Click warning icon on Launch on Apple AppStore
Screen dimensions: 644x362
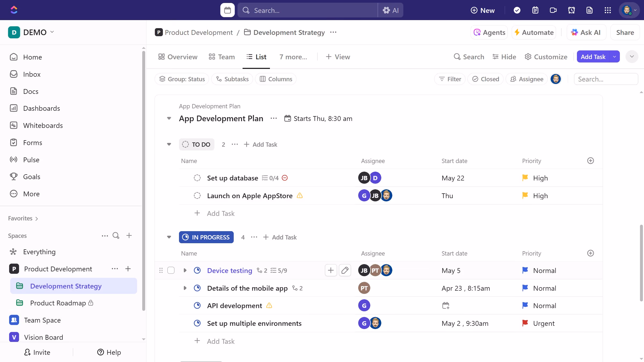click(x=300, y=196)
